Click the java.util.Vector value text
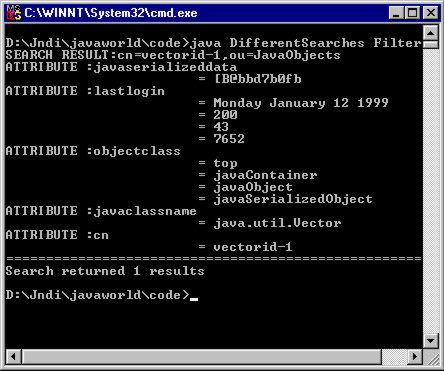This screenshot has height=371, width=444. pos(277,223)
